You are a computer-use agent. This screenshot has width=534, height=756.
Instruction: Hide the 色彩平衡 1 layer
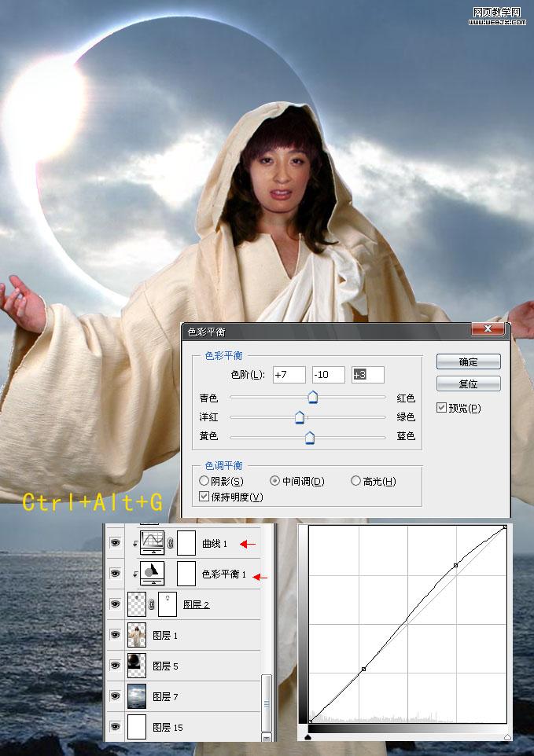coord(115,573)
